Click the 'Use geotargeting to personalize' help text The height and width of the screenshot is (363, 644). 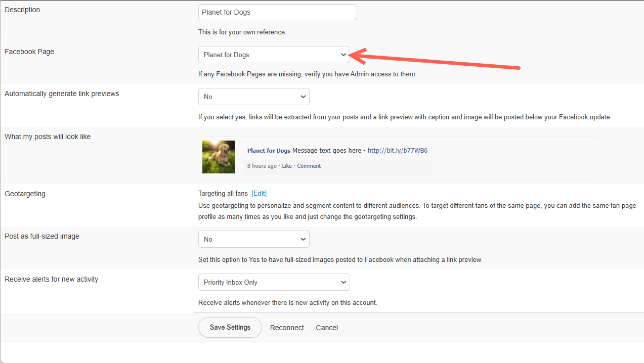[x=417, y=211]
